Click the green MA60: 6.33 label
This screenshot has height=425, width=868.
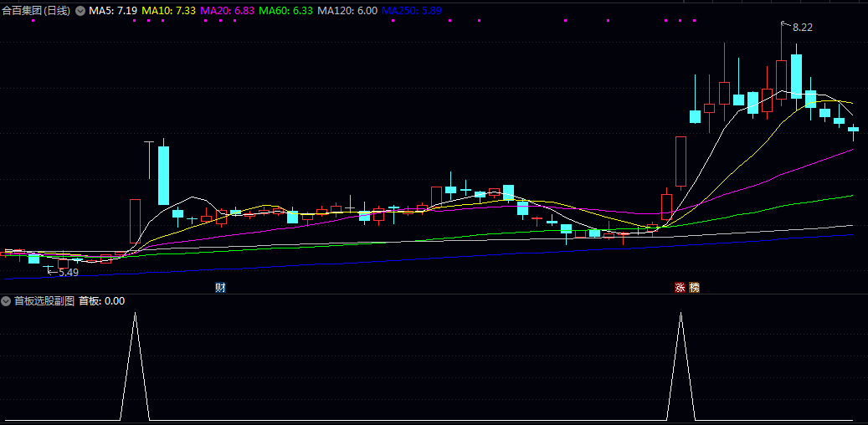[285, 11]
